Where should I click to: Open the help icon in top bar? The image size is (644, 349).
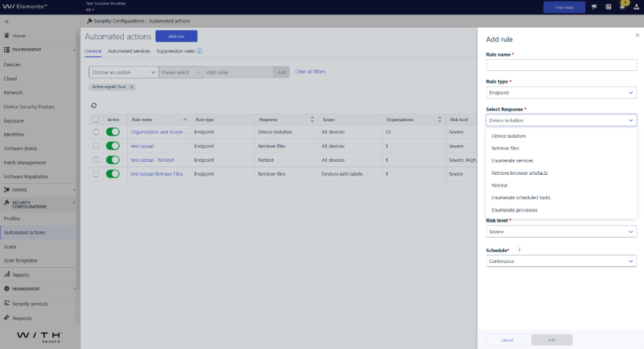click(x=608, y=7)
